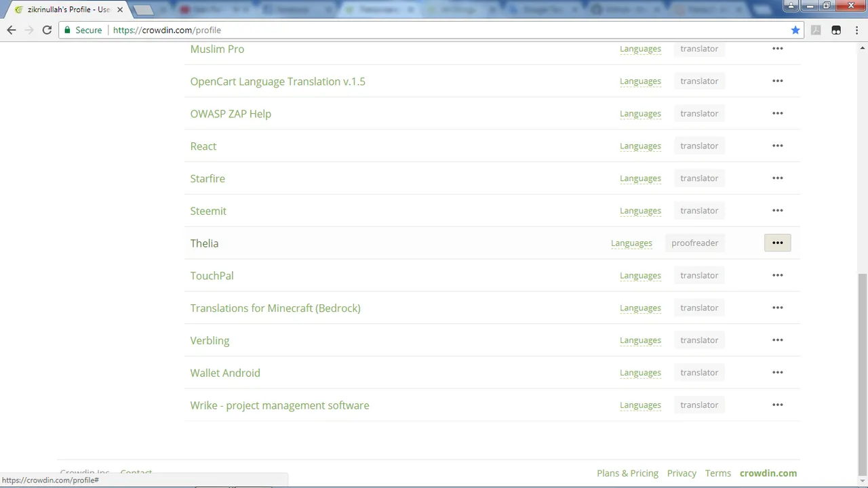Expand Languages for Steemit
Viewport: 868px width, 488px height.
pos(640,211)
